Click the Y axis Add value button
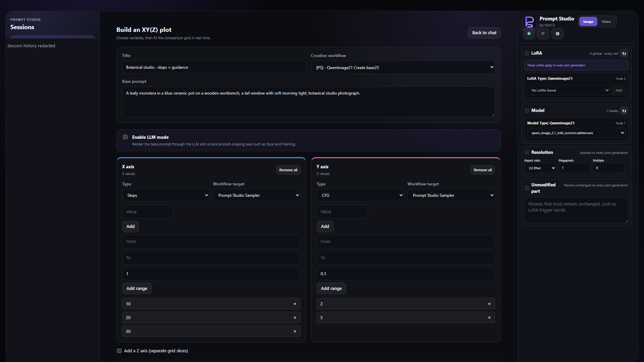The image size is (644, 362). click(x=325, y=227)
